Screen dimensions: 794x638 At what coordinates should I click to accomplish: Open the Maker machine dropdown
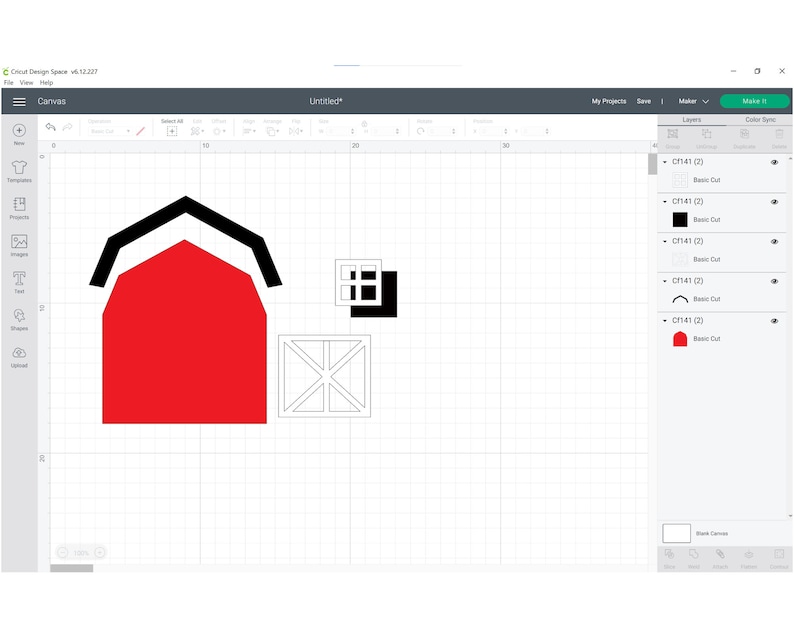(693, 101)
